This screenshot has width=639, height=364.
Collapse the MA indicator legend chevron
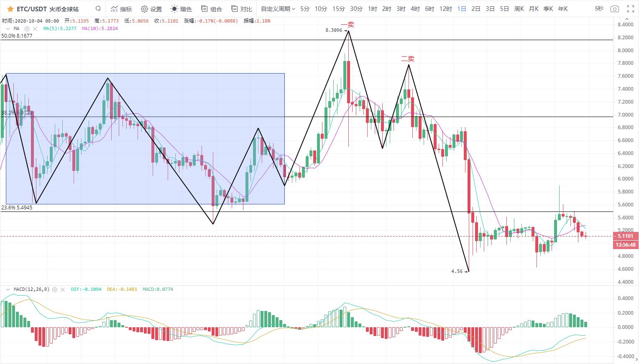coord(8,28)
